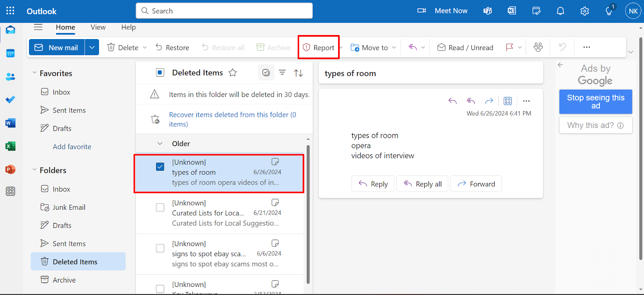Check the 'signs to spot ebay sca...' message checkbox
Image resolution: width=644 pixels, height=295 pixels.
(x=160, y=248)
